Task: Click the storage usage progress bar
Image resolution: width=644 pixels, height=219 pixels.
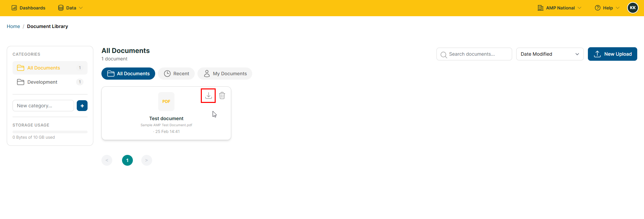Action: pyautogui.click(x=50, y=132)
